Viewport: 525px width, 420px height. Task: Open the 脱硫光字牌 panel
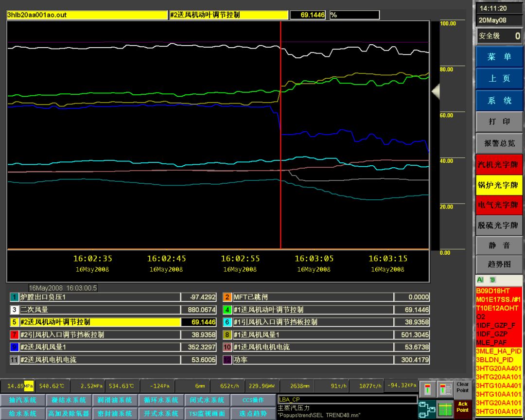tap(499, 225)
